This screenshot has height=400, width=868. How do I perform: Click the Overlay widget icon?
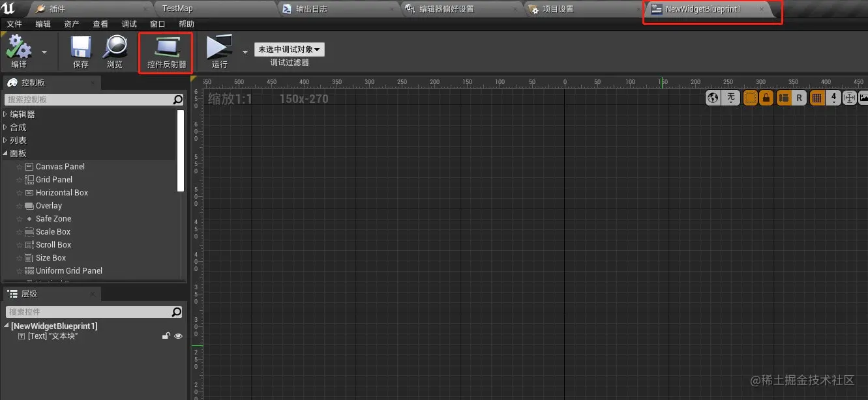coord(29,206)
